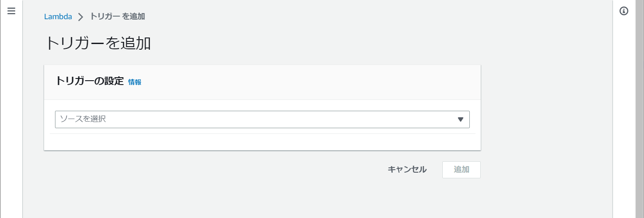Click the blank space left of キャンセル
The height and width of the screenshot is (218, 644).
[218, 170]
